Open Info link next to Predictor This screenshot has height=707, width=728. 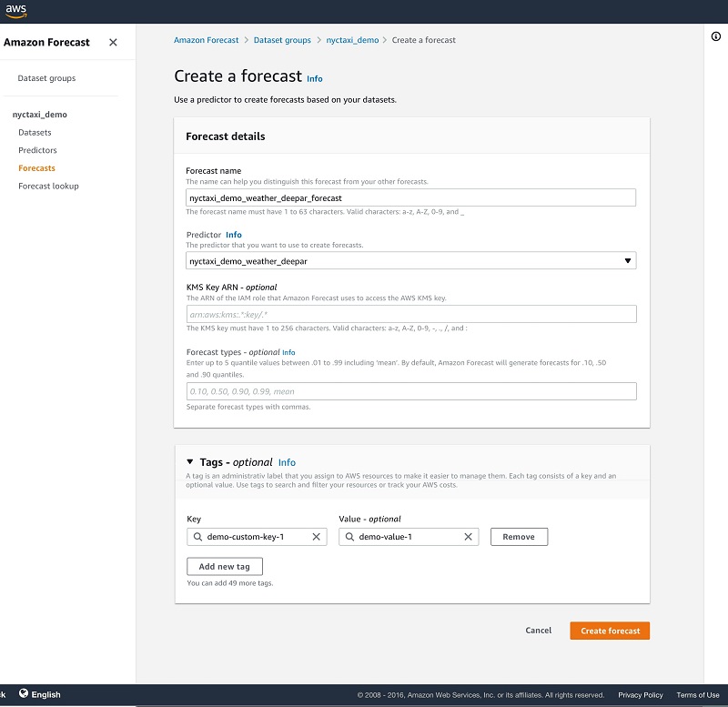click(x=234, y=235)
